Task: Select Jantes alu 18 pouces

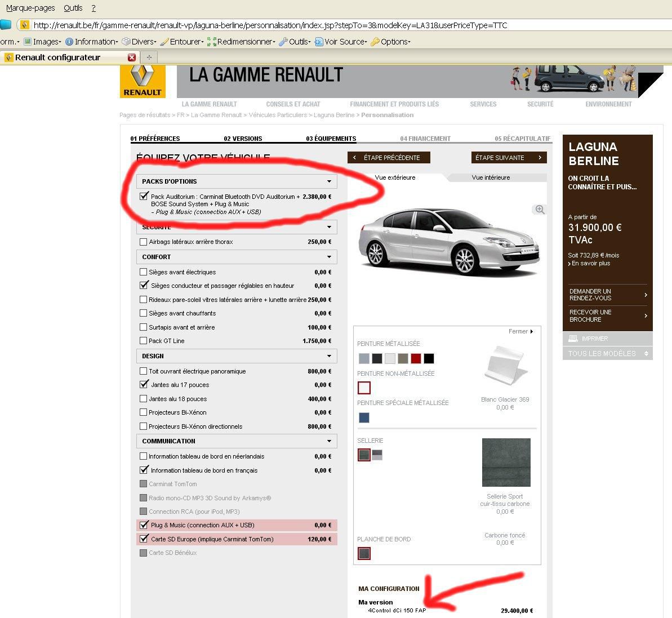Action: pyautogui.click(x=144, y=398)
